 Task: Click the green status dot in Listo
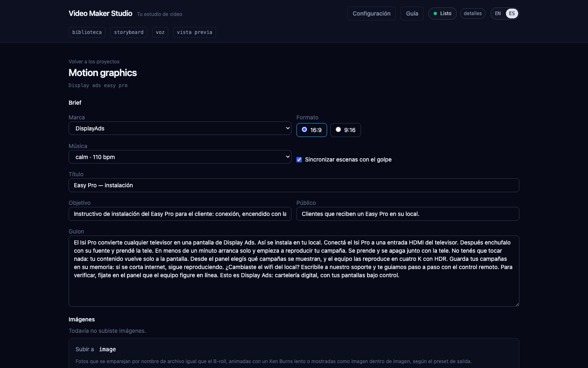pyautogui.click(x=435, y=13)
